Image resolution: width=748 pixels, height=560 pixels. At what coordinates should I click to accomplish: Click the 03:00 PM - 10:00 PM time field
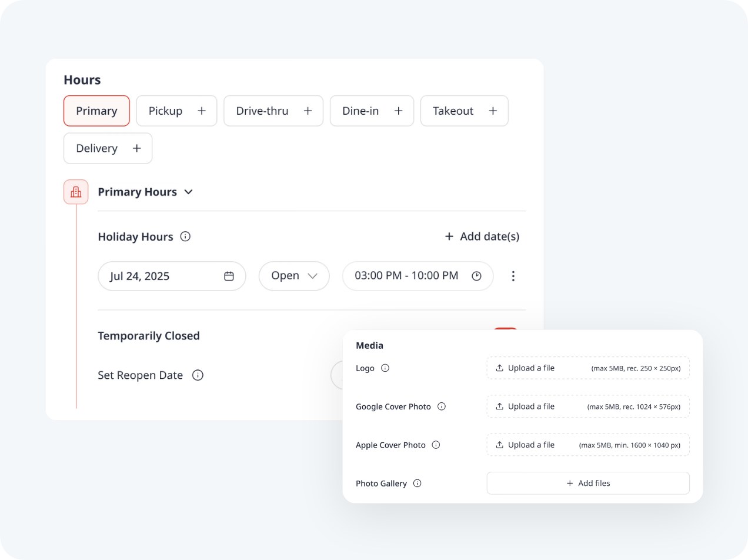pos(418,276)
